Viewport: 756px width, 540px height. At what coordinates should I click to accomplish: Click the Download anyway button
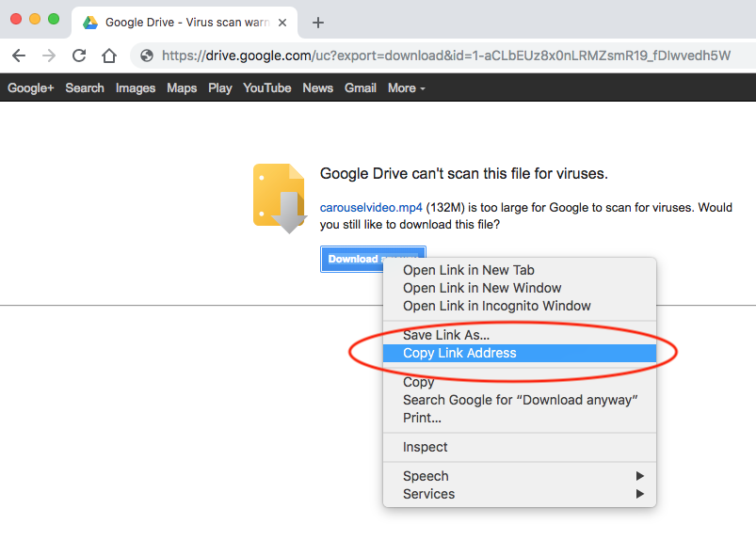[x=352, y=259]
